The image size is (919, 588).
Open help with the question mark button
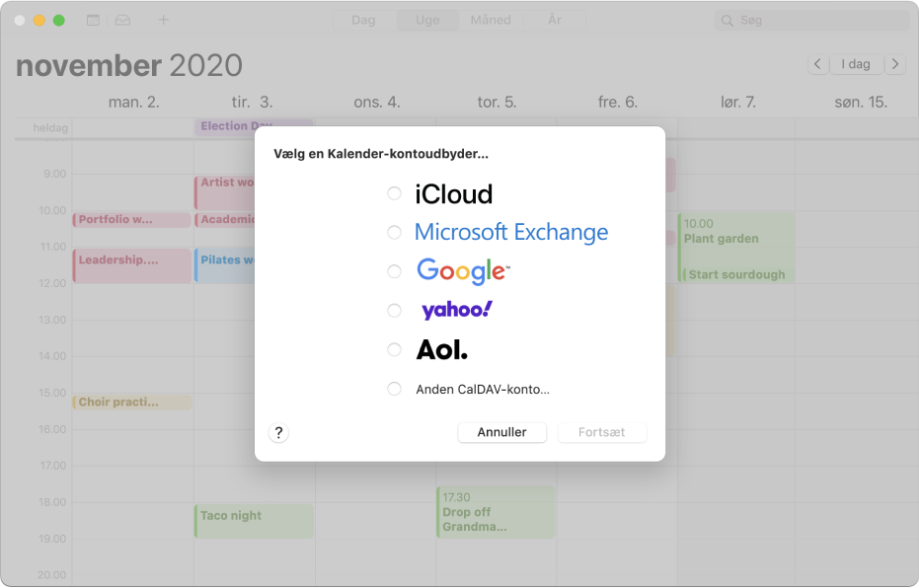click(x=278, y=433)
